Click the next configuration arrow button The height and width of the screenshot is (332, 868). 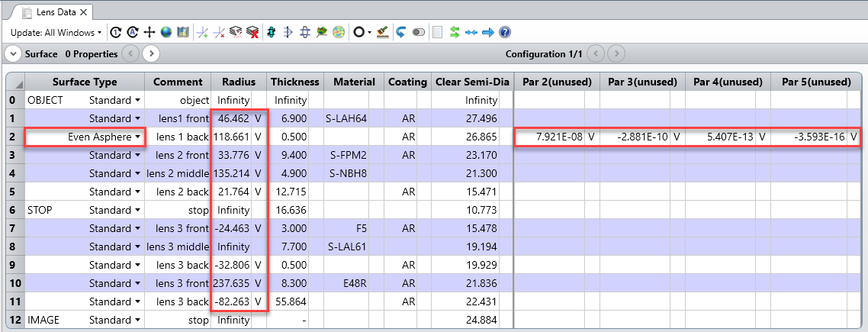[617, 53]
